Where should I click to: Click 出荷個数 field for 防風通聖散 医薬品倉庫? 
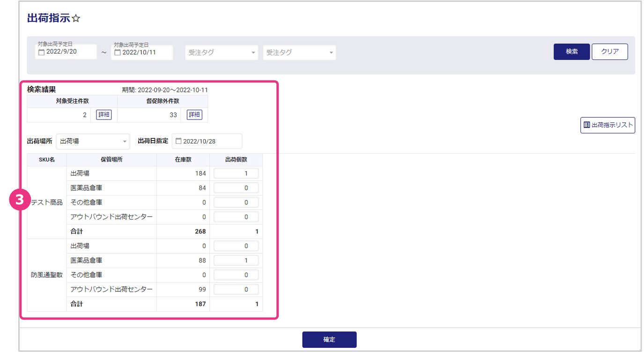(236, 261)
